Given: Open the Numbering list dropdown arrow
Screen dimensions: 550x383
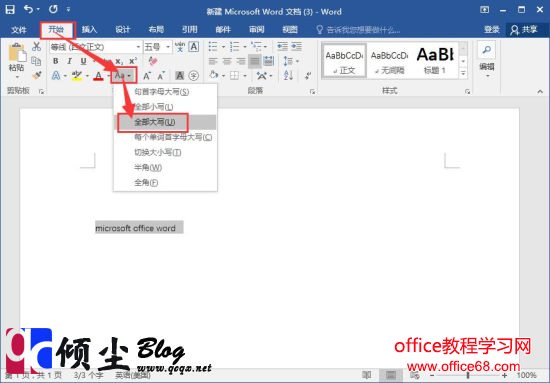Looking at the screenshot, I should tap(244, 47).
